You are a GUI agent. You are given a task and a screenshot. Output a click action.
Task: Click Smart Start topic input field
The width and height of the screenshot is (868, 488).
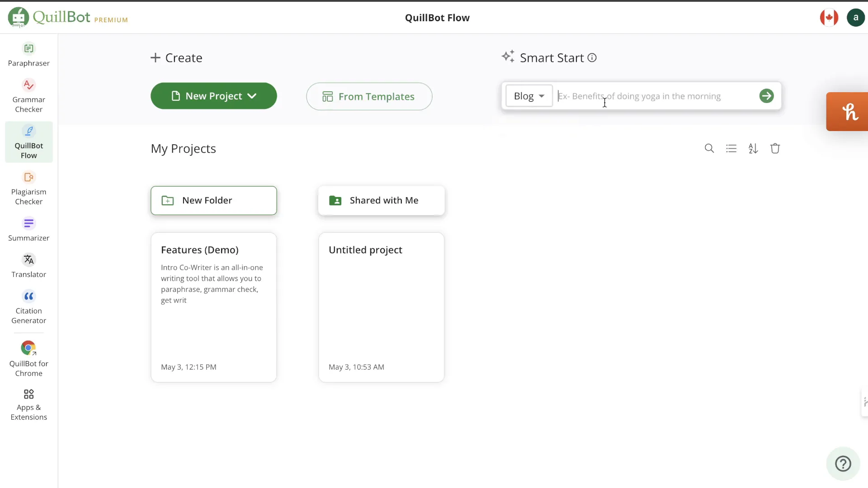655,97
